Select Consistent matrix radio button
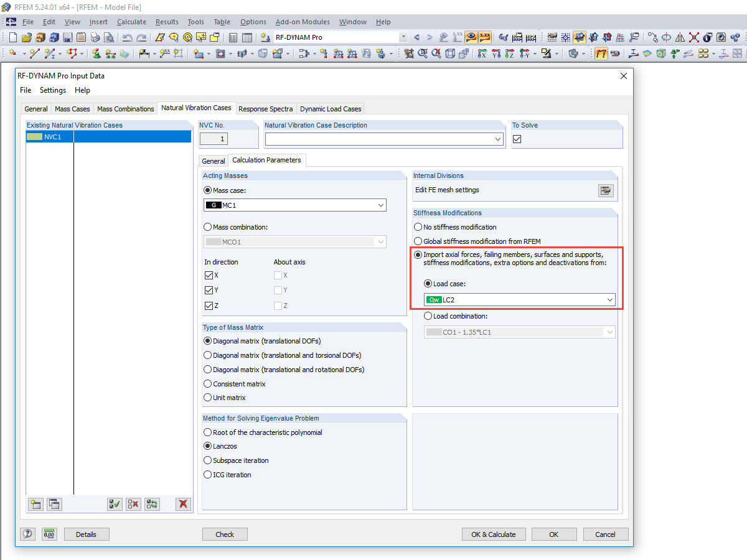 [208, 384]
